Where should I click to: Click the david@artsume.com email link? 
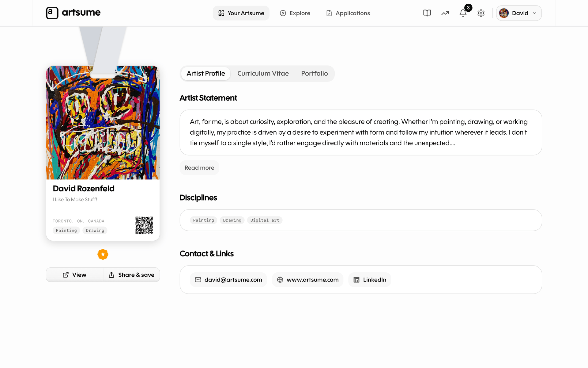(228, 280)
